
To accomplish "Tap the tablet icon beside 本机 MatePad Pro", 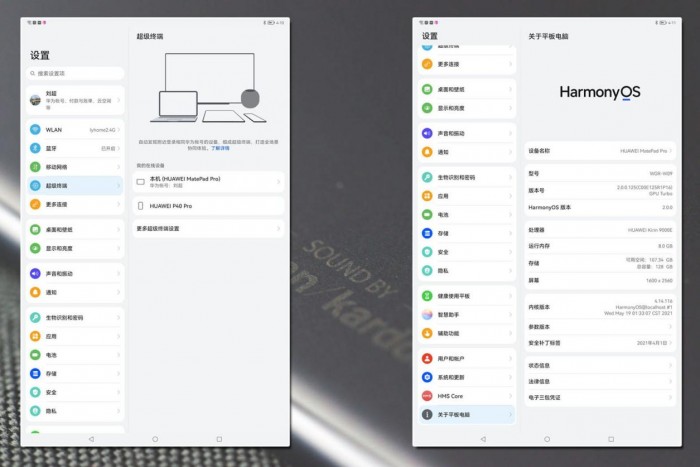I will click(x=141, y=182).
